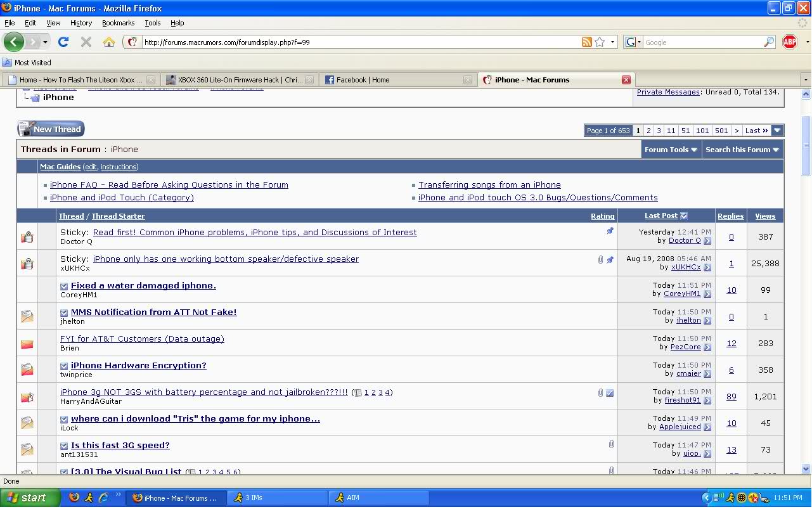Sort threads by the Replies column
812x509 pixels.
pyautogui.click(x=730, y=216)
